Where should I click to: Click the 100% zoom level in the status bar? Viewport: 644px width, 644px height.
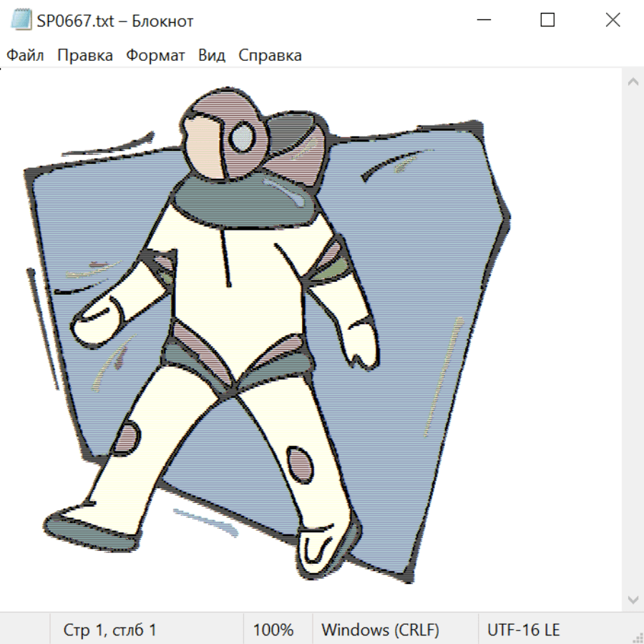tap(273, 630)
